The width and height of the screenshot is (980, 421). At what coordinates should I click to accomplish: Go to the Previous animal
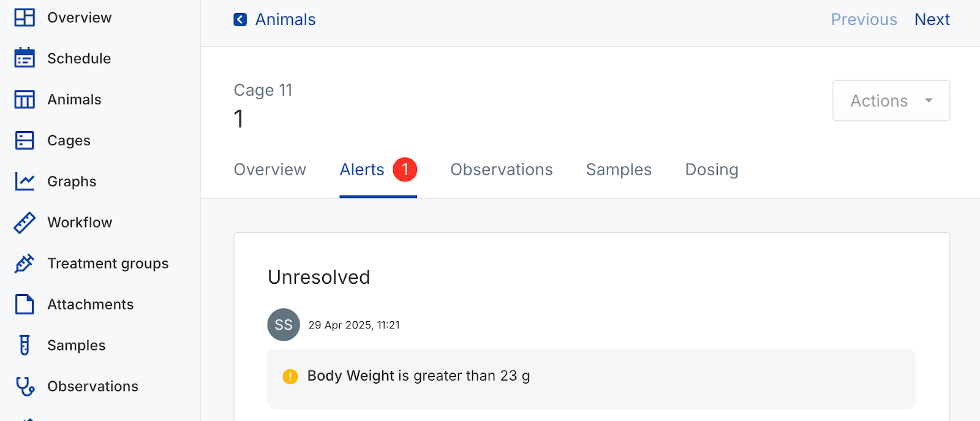click(x=864, y=20)
